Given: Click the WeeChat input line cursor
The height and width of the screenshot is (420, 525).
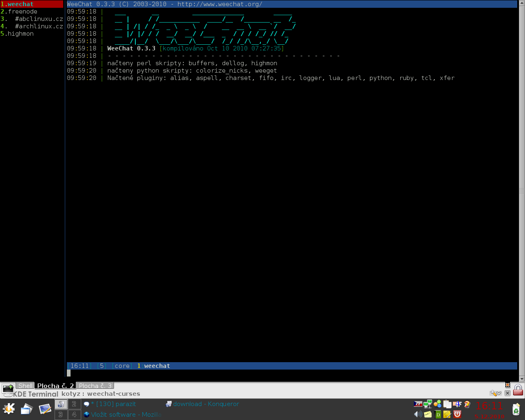Looking at the screenshot, I should tap(68, 373).
